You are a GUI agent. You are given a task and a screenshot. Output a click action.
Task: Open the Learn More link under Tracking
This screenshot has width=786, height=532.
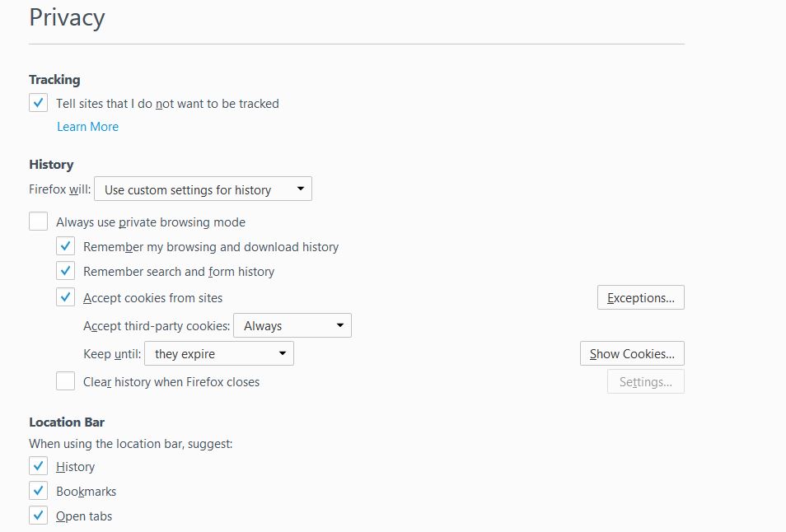pos(87,127)
